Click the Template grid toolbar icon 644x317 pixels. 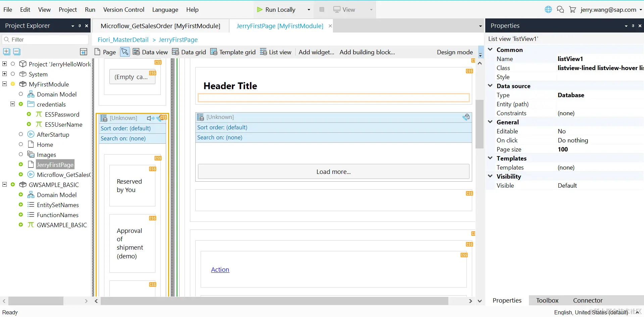coord(214,52)
